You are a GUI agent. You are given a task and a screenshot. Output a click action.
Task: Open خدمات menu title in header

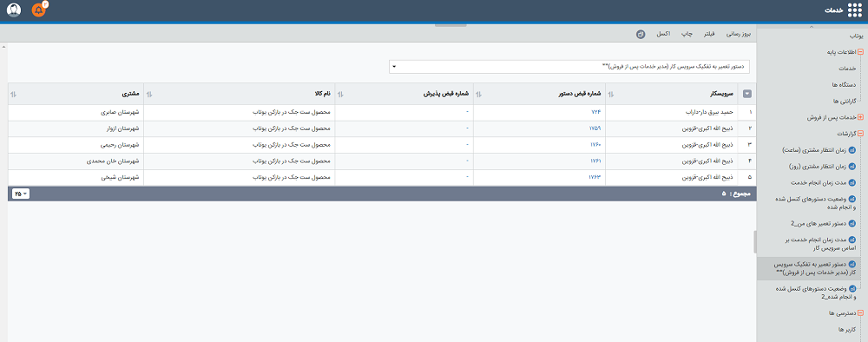pos(833,11)
